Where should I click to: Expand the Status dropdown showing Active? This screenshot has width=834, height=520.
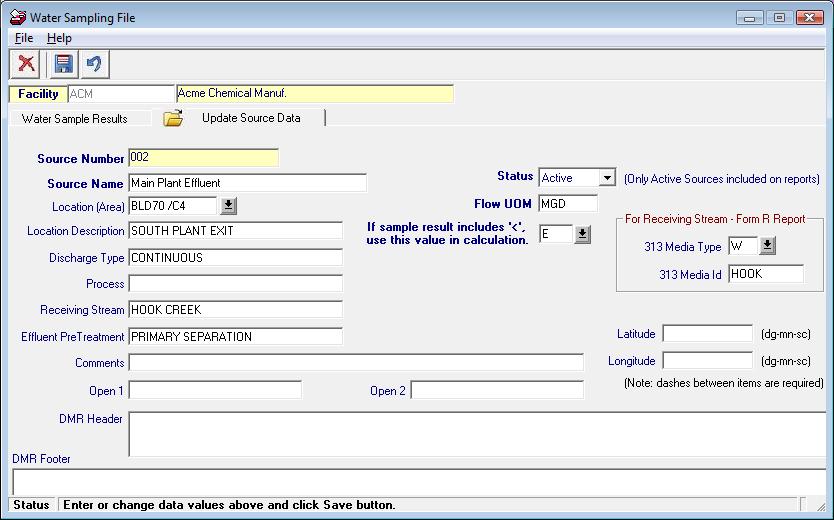click(607, 178)
